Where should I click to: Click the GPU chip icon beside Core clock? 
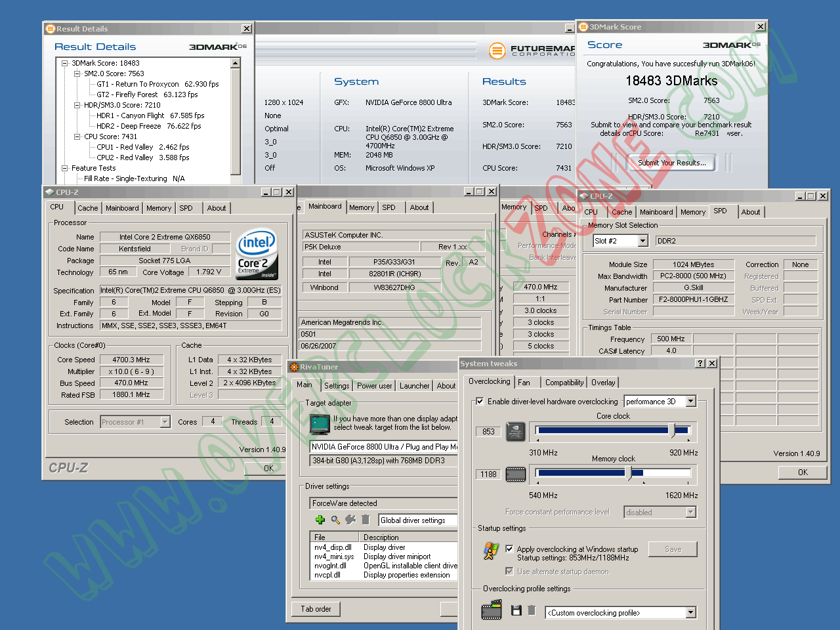[516, 431]
